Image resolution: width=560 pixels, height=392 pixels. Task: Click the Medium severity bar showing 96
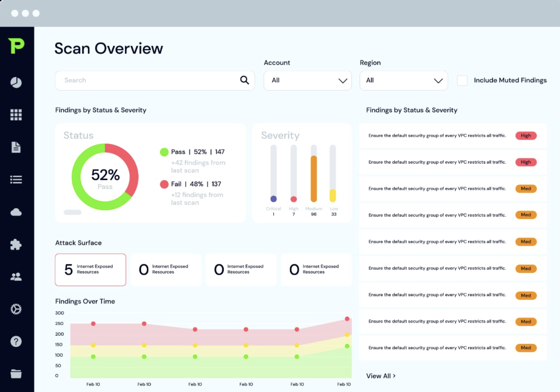pyautogui.click(x=314, y=174)
